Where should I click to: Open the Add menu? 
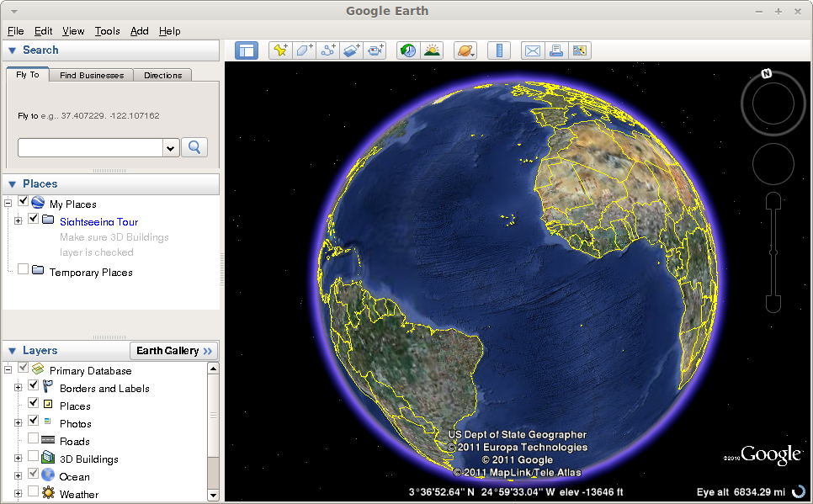click(139, 31)
